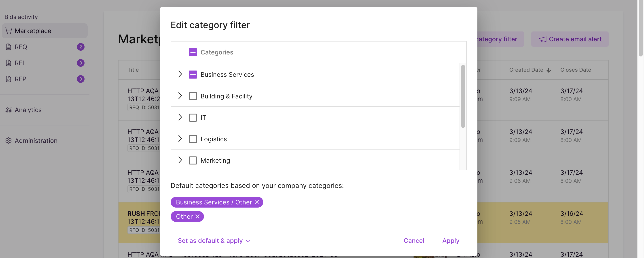
Task: Expand the IT category
Action: pyautogui.click(x=180, y=117)
